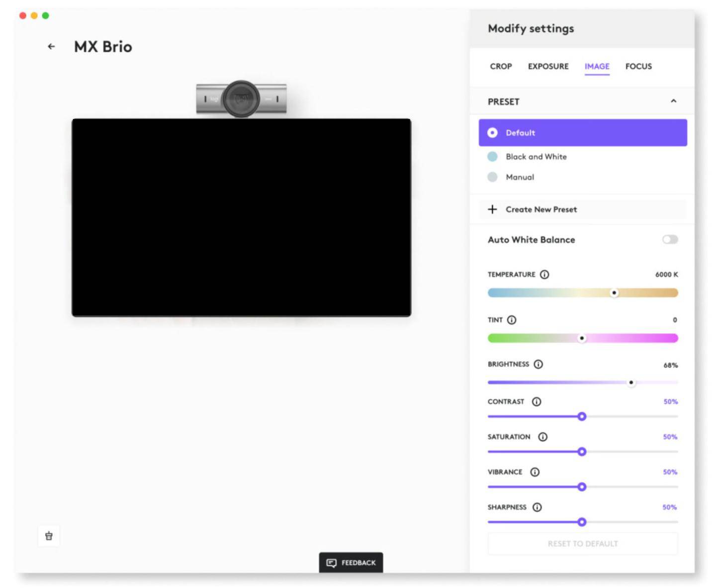Open the Temperature info icon
This screenshot has width=716, height=588.
(x=544, y=275)
